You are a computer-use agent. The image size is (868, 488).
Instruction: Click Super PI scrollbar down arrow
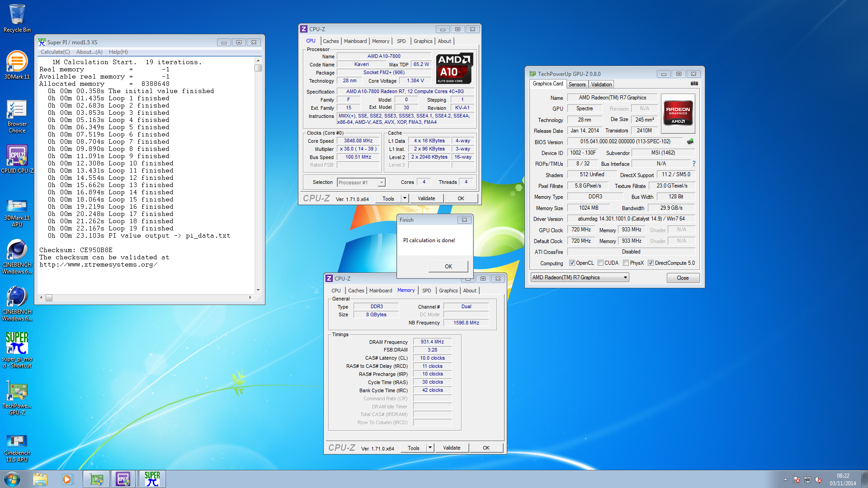pyautogui.click(x=258, y=290)
